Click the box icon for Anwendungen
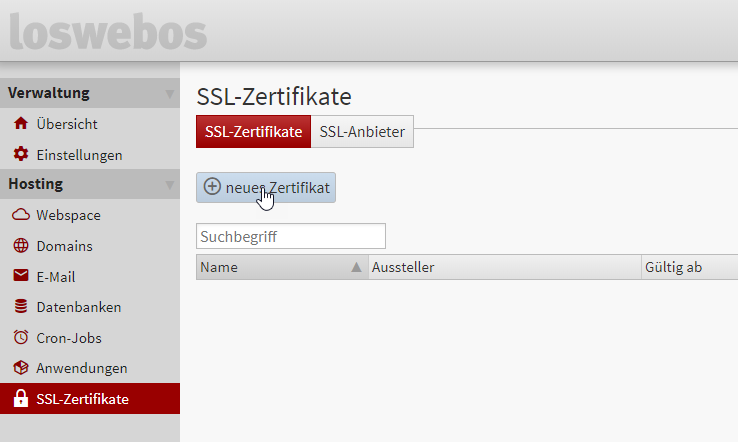The image size is (738, 442). click(20, 368)
